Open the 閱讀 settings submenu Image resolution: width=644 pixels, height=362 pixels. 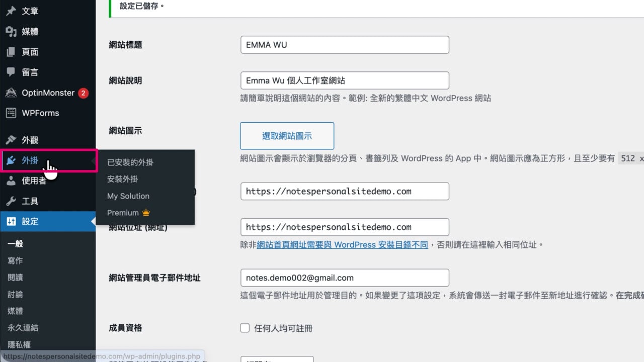[15, 277]
